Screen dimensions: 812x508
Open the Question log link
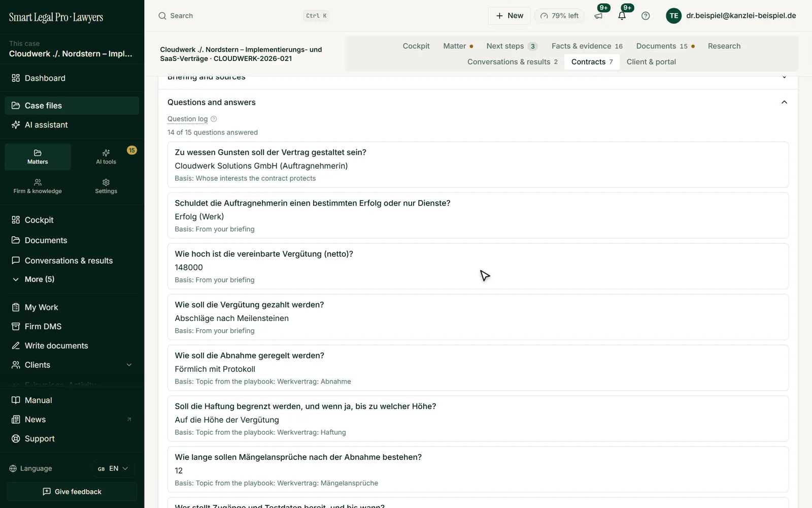click(x=187, y=119)
